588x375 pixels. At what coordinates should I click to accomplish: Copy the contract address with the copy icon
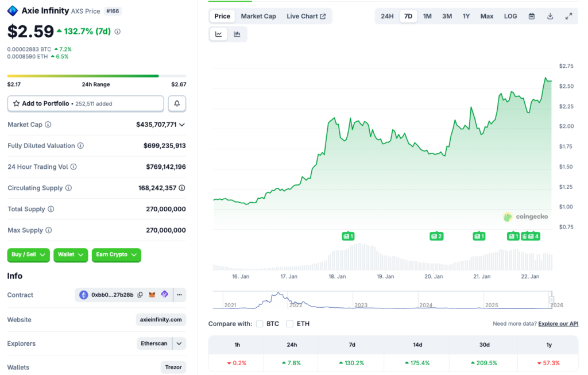click(140, 295)
